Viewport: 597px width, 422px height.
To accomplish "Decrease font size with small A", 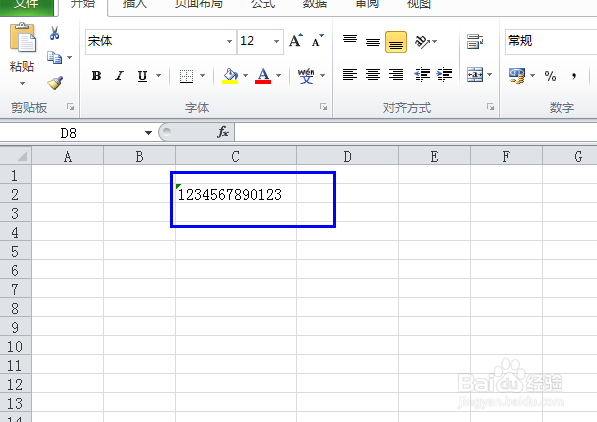I will [317, 40].
